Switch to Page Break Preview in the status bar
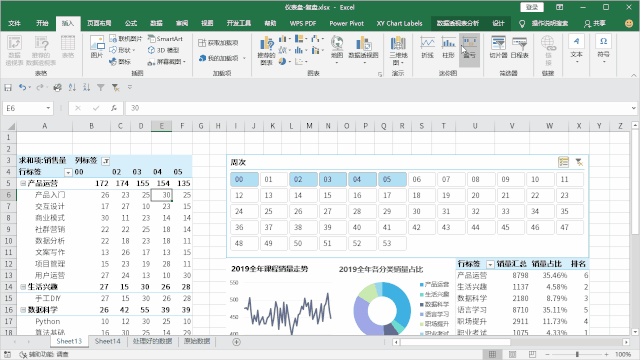Screen dimensions: 640x360 532,354
